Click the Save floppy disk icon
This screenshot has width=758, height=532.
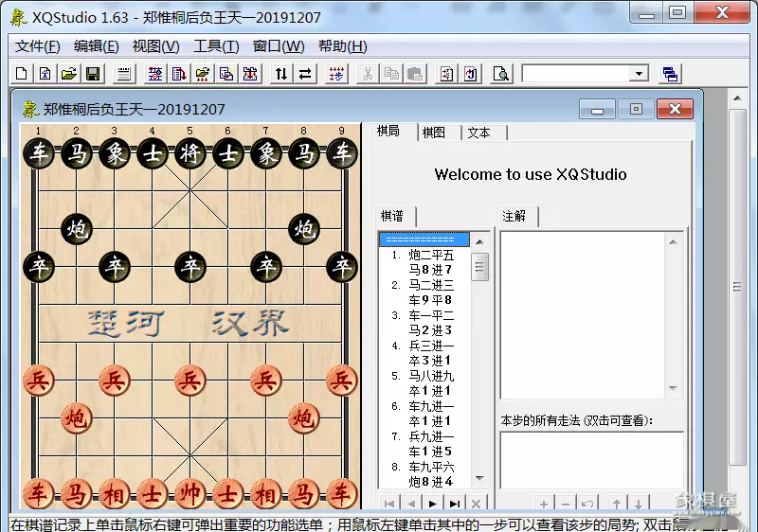click(93, 74)
